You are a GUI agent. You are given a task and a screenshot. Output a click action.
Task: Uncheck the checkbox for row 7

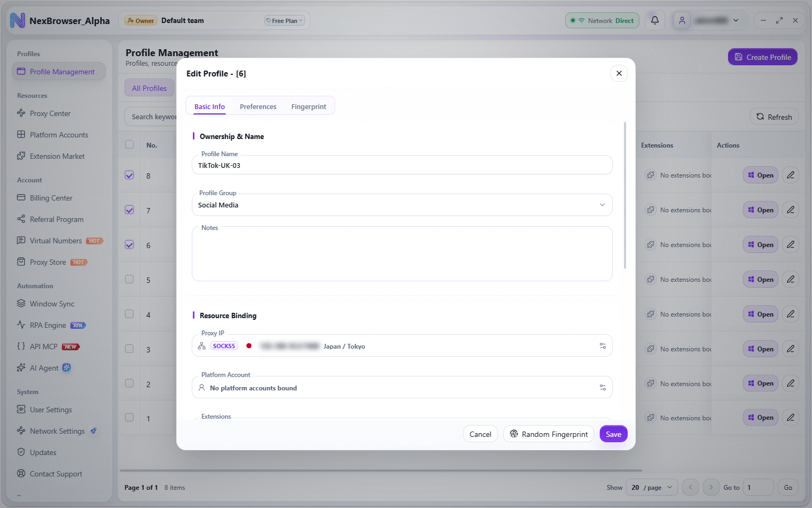coord(129,210)
